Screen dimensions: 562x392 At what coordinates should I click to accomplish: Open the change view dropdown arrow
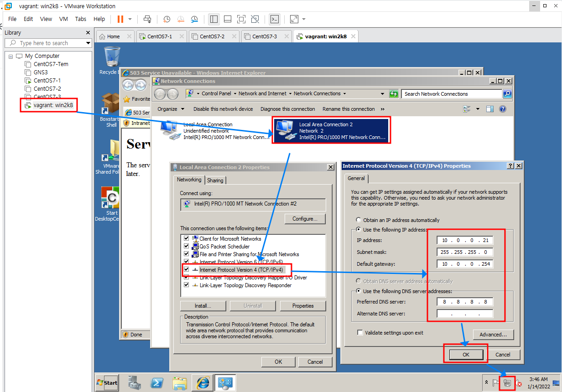pos(478,109)
